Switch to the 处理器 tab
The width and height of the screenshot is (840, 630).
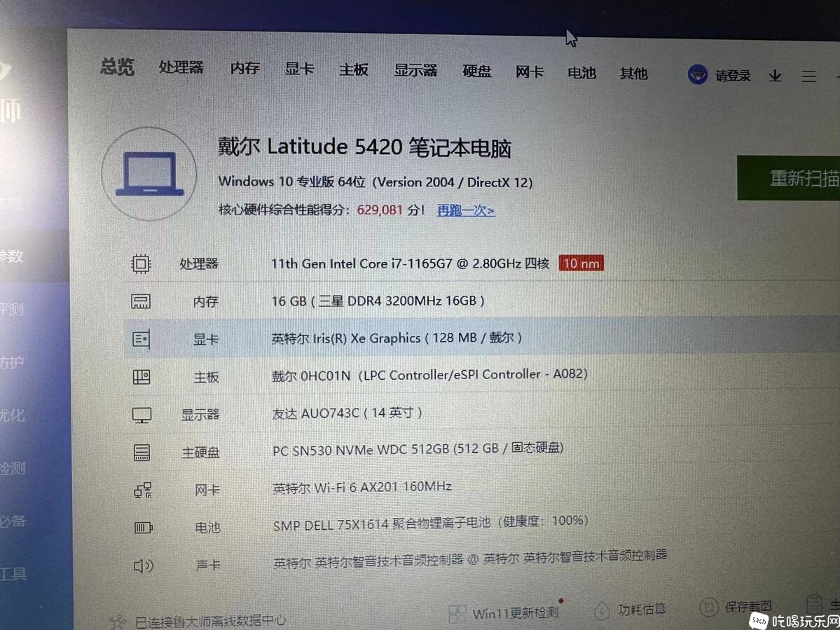181,67
